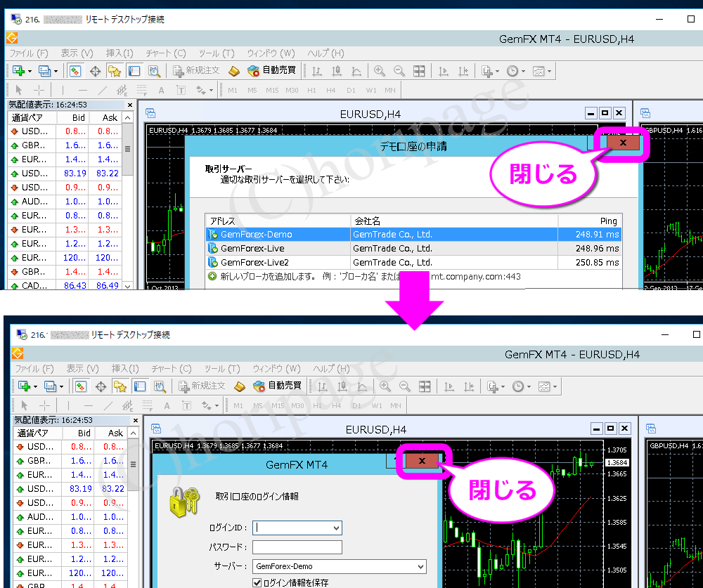Open 挿入(I) menu in upper screenshot
The image size is (703, 588).
click(120, 53)
